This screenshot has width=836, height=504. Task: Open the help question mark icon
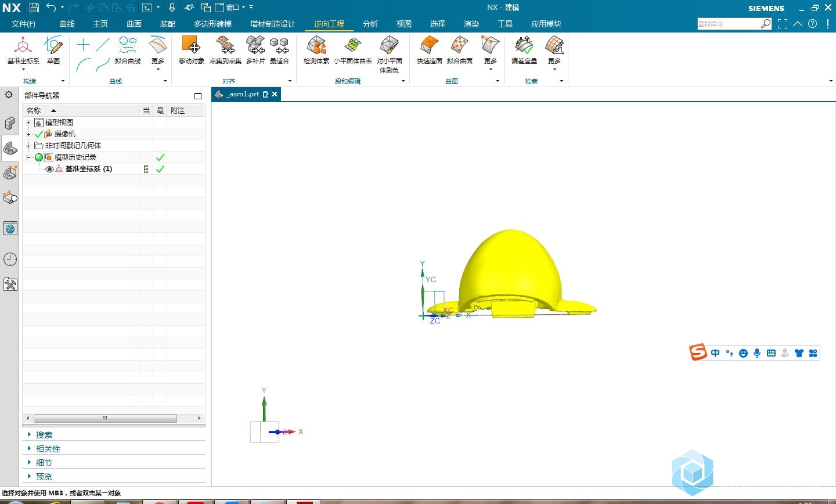click(812, 24)
